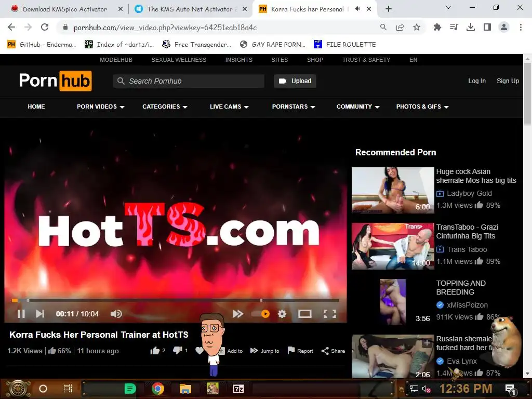
Task: Click the fast-forward double arrow in player
Action: [x=238, y=314]
